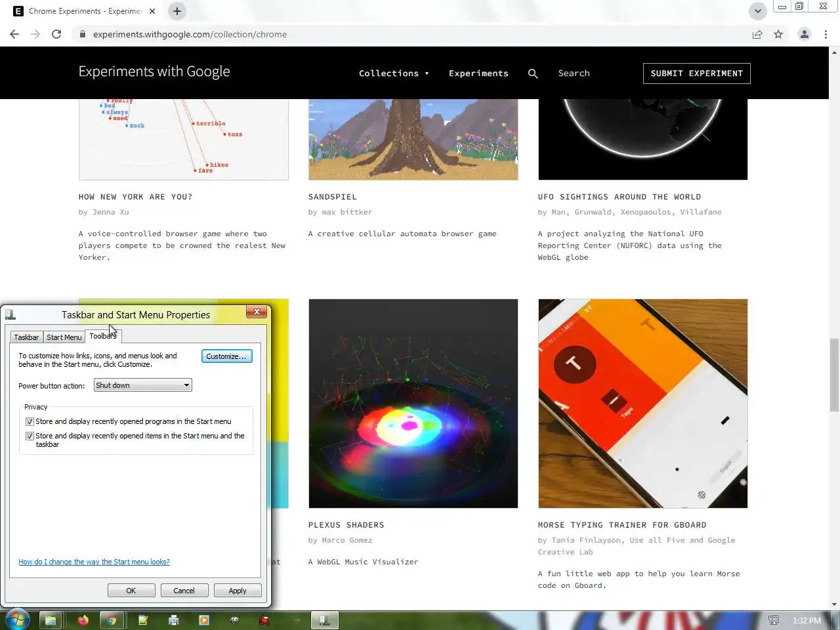Click the address bar URL
This screenshot has height=630, width=840.
click(190, 34)
